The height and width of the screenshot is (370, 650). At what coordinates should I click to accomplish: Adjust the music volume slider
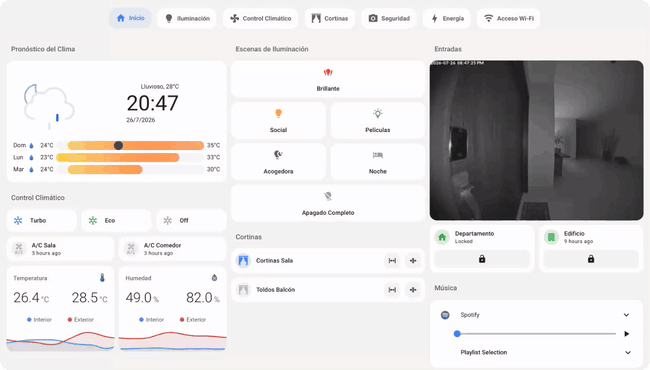(x=536, y=334)
